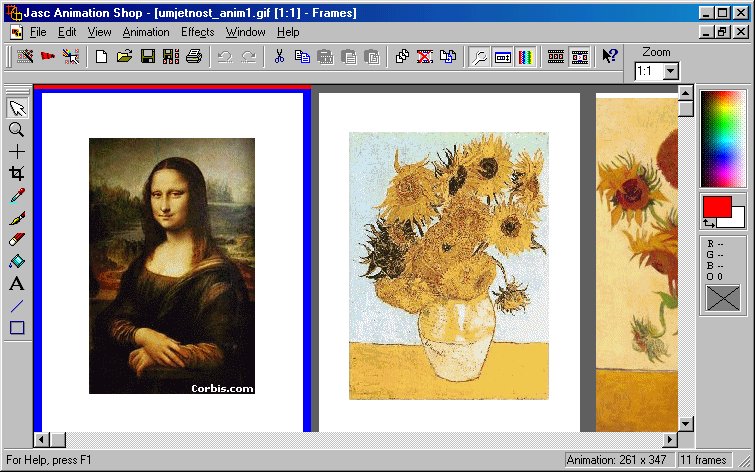The height and width of the screenshot is (472, 755).
Task: Open the Zoom 1:1 dropdown arrow
Action: tap(670, 72)
